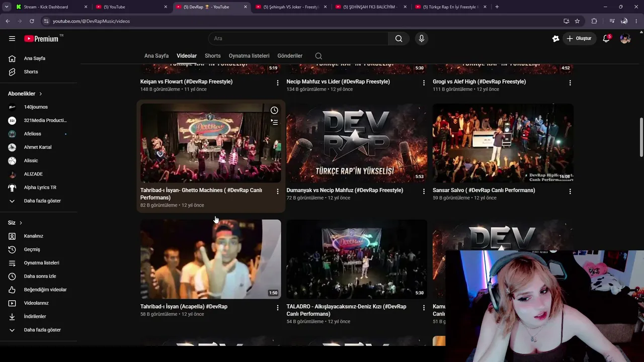Switch to channel Ana Sayfa tab
644x362 pixels.
coord(156,56)
